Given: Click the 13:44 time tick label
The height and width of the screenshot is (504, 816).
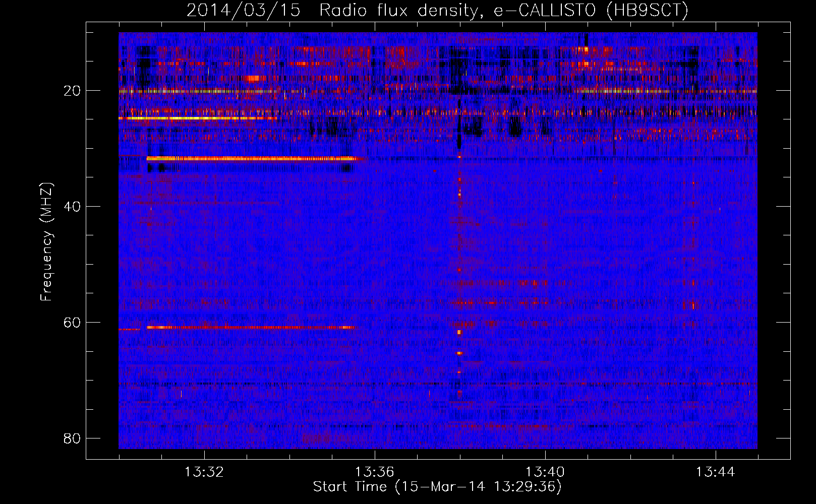Looking at the screenshot, I should tap(716, 472).
